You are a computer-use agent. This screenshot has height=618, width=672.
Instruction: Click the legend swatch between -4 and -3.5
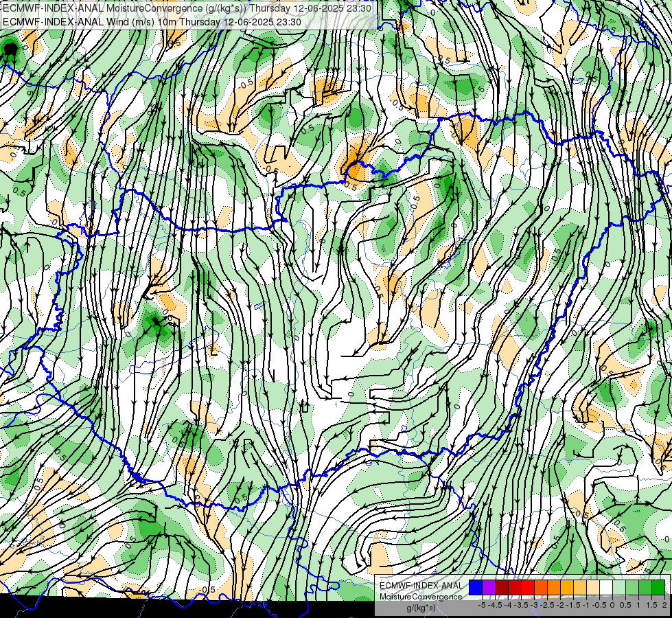[x=515, y=587]
